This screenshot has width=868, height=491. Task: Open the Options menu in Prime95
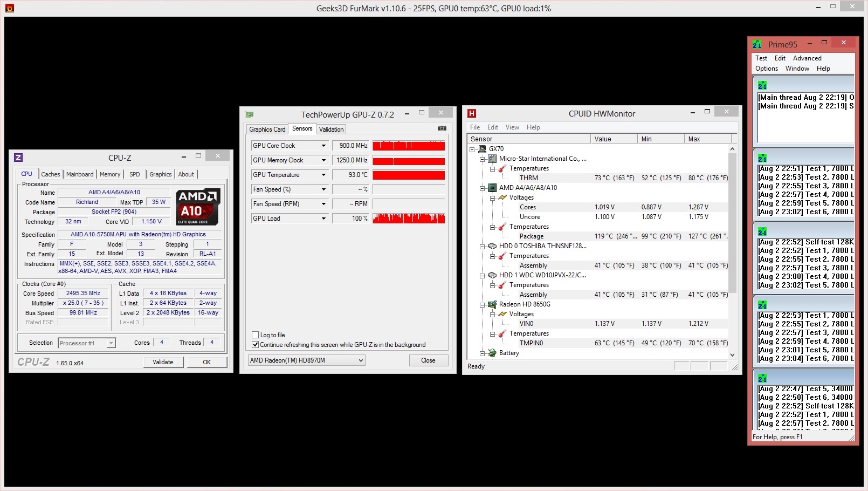coord(767,69)
